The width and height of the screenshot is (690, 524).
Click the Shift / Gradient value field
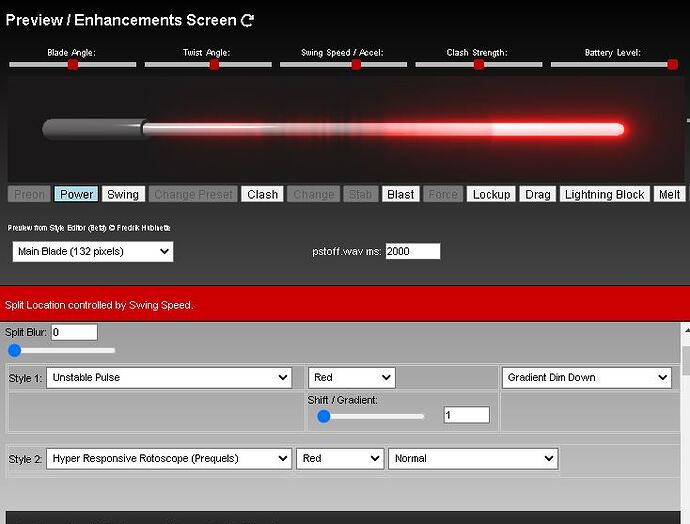466,415
